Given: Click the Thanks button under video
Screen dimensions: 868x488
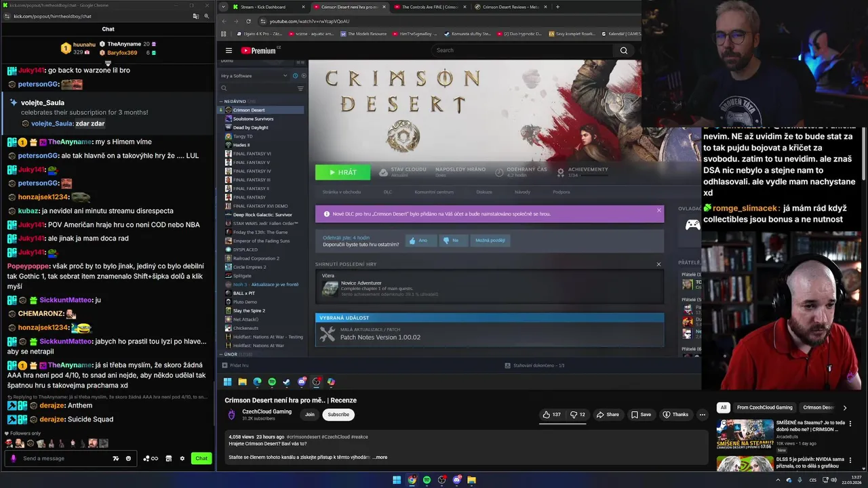Looking at the screenshot, I should coord(675,415).
